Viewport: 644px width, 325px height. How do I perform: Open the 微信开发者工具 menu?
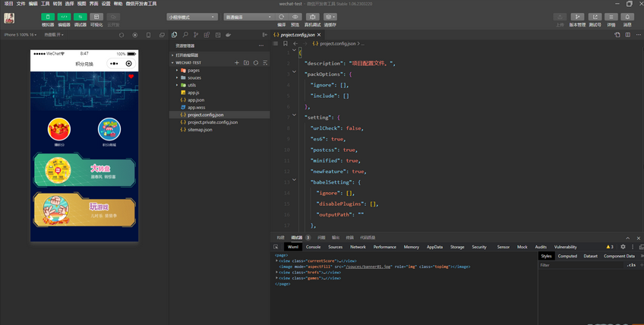coord(141,4)
